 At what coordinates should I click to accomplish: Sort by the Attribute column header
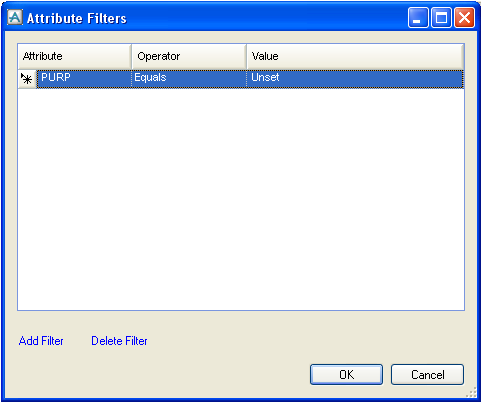coord(75,56)
